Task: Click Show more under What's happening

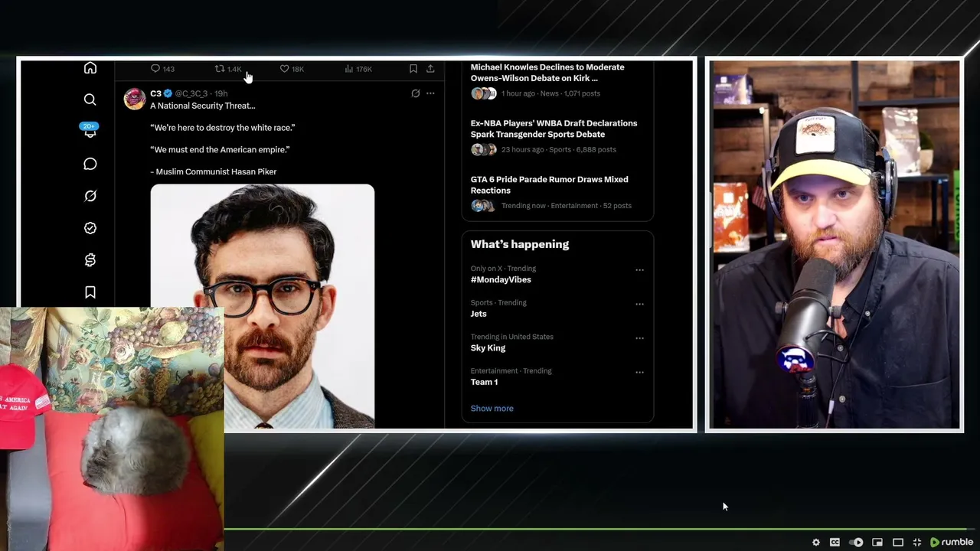Action: click(492, 409)
